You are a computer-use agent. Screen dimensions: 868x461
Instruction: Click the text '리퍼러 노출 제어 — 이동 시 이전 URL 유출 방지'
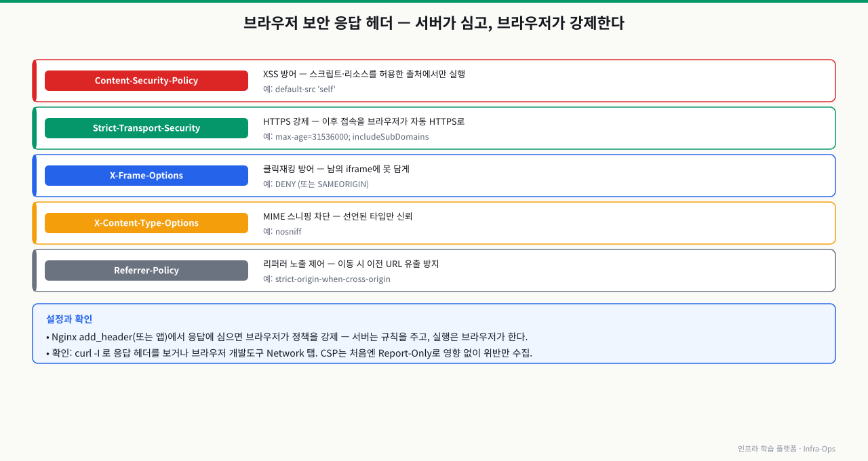351,264
